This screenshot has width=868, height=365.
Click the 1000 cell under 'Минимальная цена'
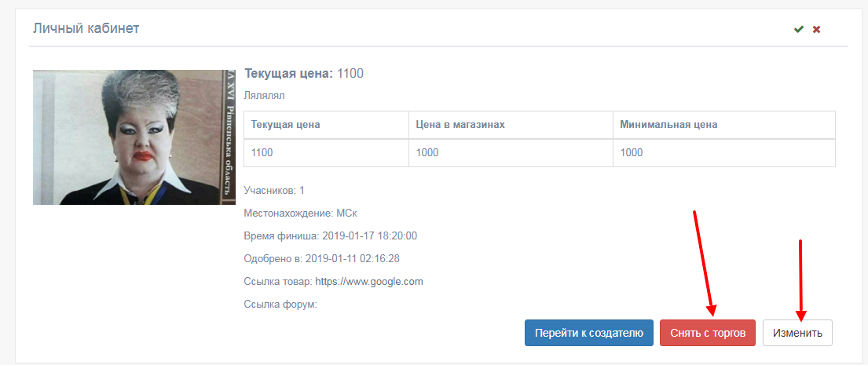click(x=724, y=152)
